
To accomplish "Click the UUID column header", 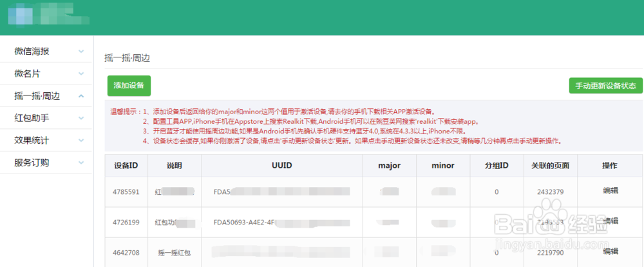I will point(282,166).
